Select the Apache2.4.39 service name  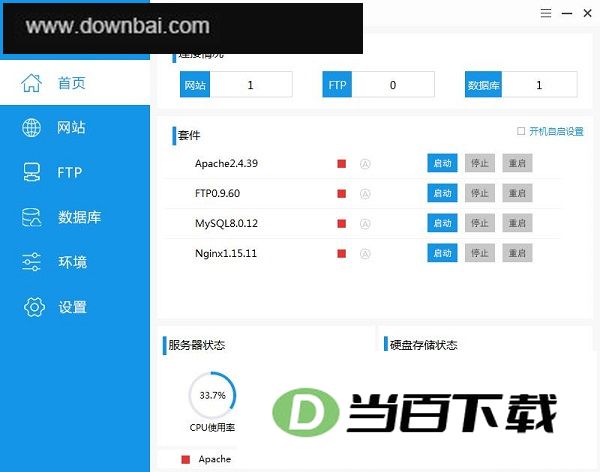[x=227, y=163]
